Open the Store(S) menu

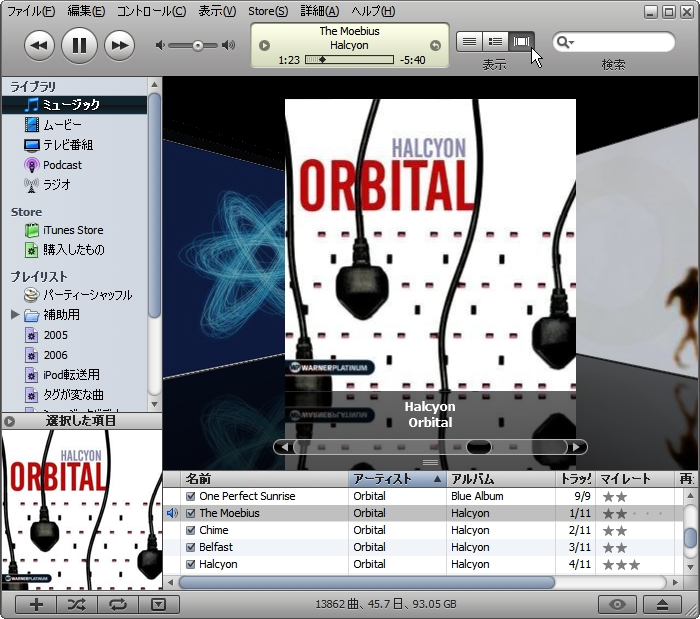pyautogui.click(x=268, y=11)
